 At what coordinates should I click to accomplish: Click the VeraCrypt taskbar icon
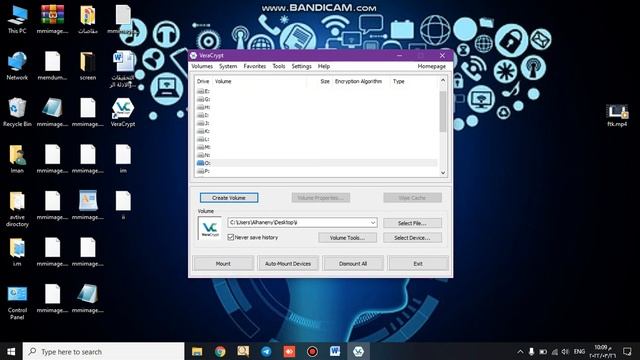[358, 351]
